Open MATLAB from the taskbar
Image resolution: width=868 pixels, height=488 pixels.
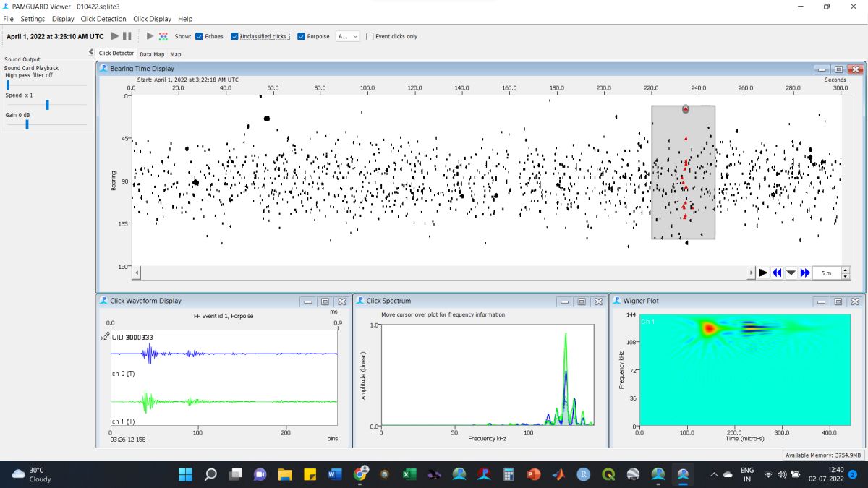[x=558, y=474]
